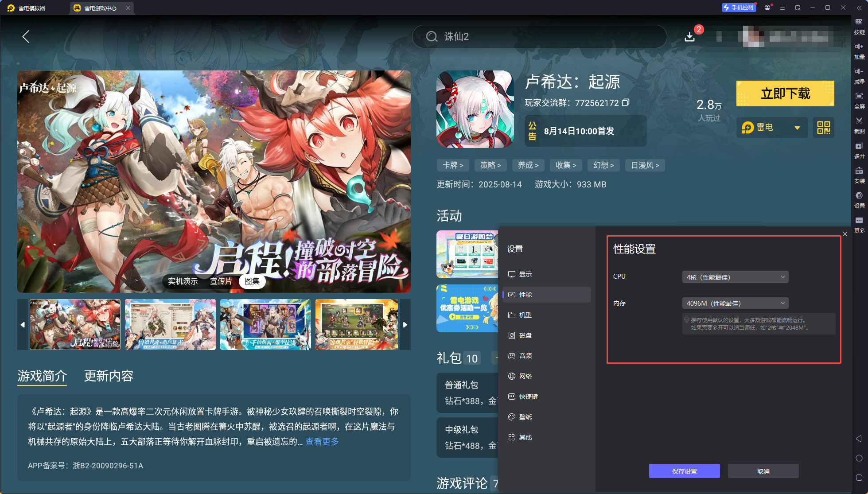Click the Android recents square button
This screenshot has width=868, height=494.
[x=859, y=478]
